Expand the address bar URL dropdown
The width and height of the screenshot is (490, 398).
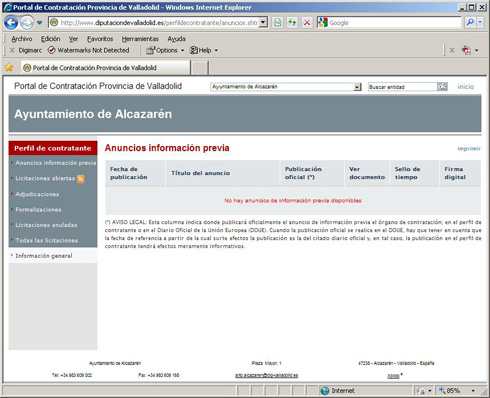(x=263, y=23)
